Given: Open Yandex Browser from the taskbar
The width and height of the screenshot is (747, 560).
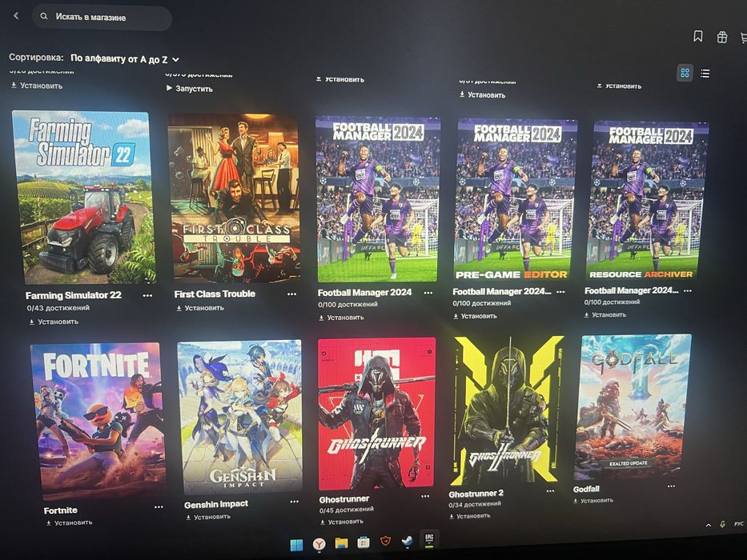Looking at the screenshot, I should click(x=319, y=543).
